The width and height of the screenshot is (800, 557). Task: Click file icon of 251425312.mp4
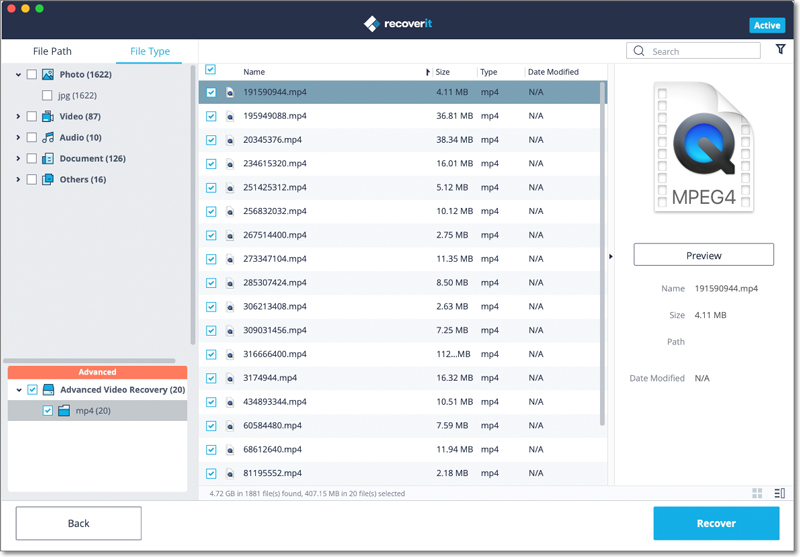(230, 188)
